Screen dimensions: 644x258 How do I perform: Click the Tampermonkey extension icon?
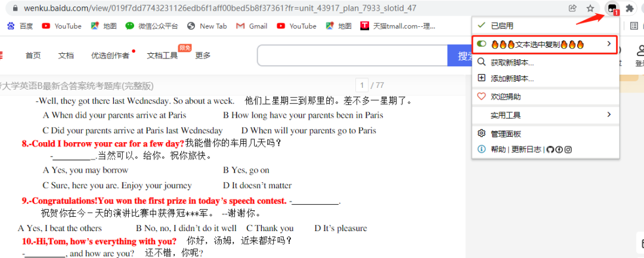[611, 8]
